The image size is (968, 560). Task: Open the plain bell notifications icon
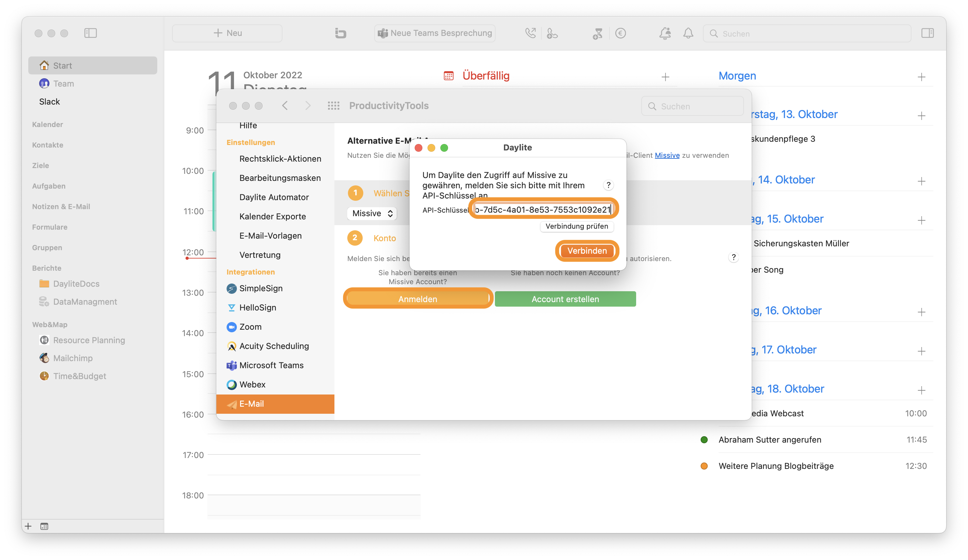coord(688,33)
